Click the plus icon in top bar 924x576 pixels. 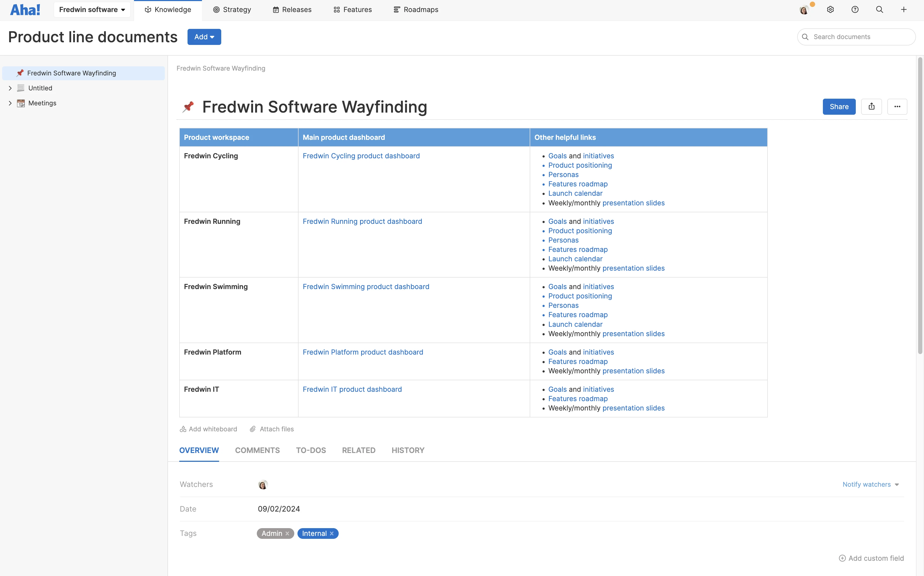point(903,10)
